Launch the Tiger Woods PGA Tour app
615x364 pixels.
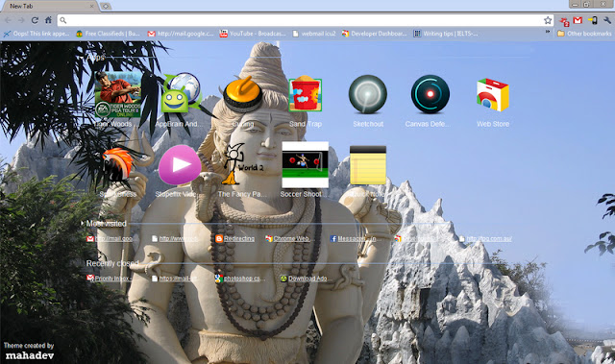pos(117,94)
